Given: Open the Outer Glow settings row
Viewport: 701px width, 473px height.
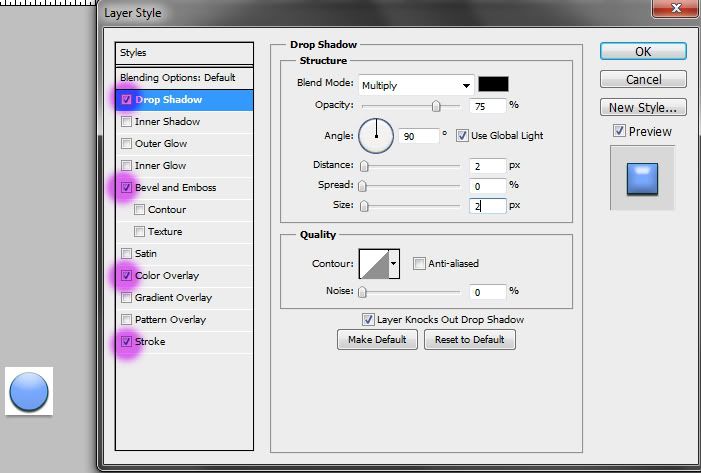Looking at the screenshot, I should tap(184, 144).
